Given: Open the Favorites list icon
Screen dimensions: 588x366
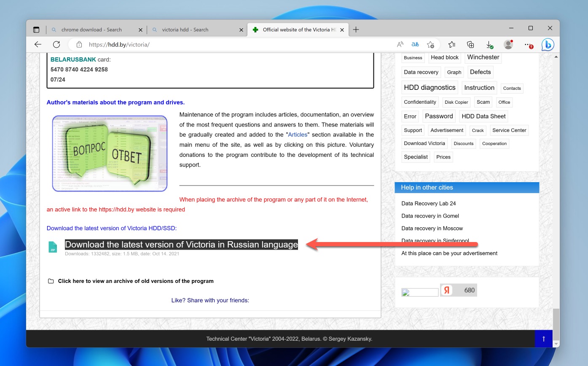Looking at the screenshot, I should point(452,44).
